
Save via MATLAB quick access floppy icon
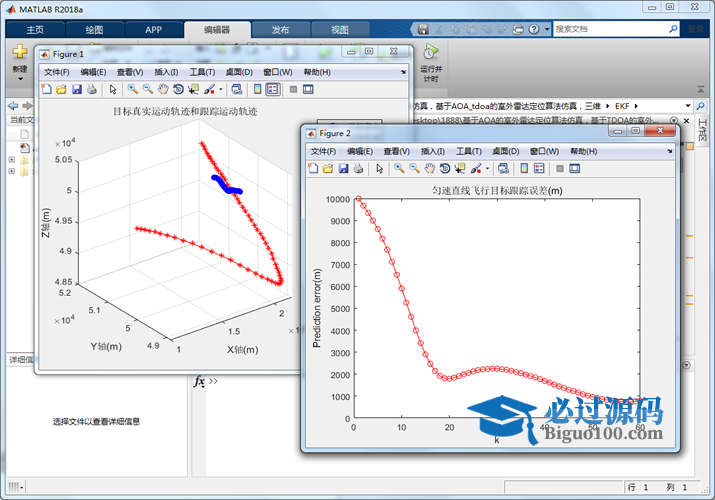[423, 29]
